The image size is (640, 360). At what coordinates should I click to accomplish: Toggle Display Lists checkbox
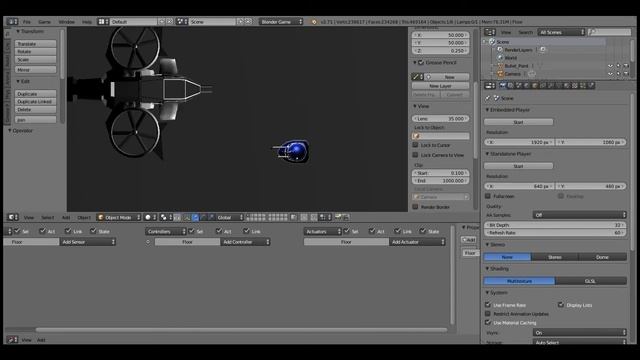pos(561,305)
